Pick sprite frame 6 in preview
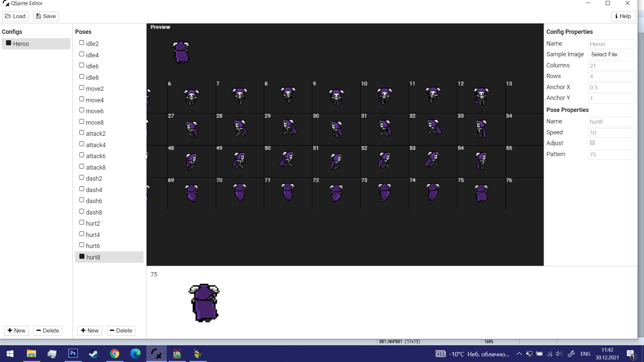This screenshot has width=644, height=362. coord(192,97)
